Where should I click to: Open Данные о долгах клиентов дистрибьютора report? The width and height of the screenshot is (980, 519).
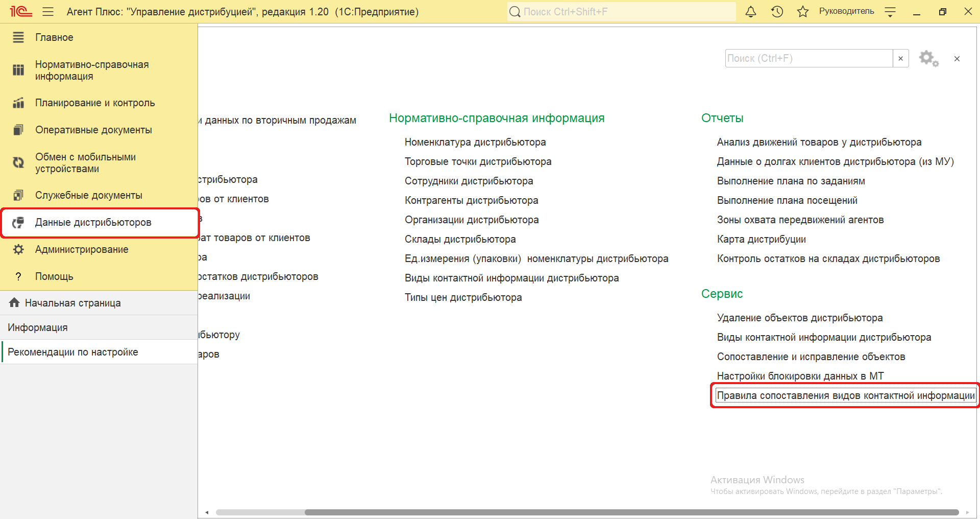click(x=835, y=161)
